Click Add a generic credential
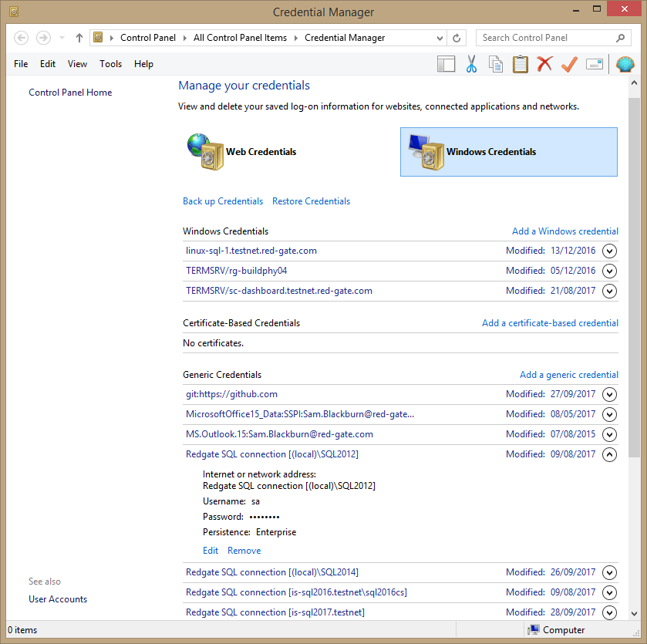647x644 pixels. click(x=568, y=375)
